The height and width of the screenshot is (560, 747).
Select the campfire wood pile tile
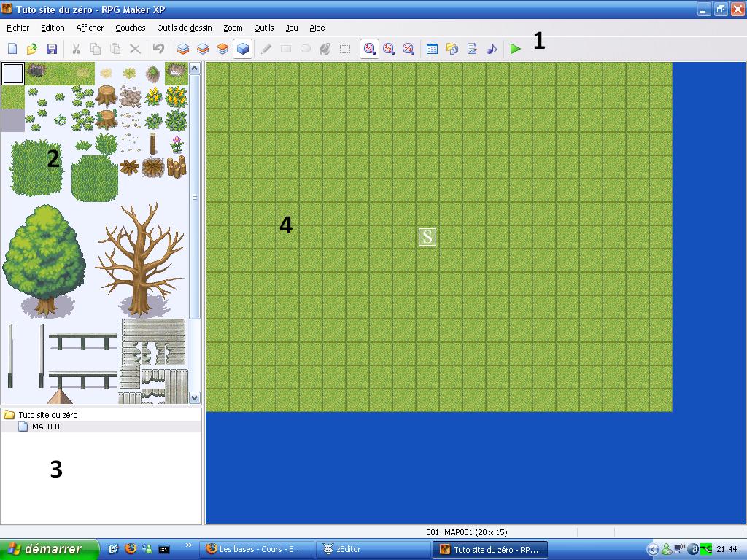tap(153, 167)
